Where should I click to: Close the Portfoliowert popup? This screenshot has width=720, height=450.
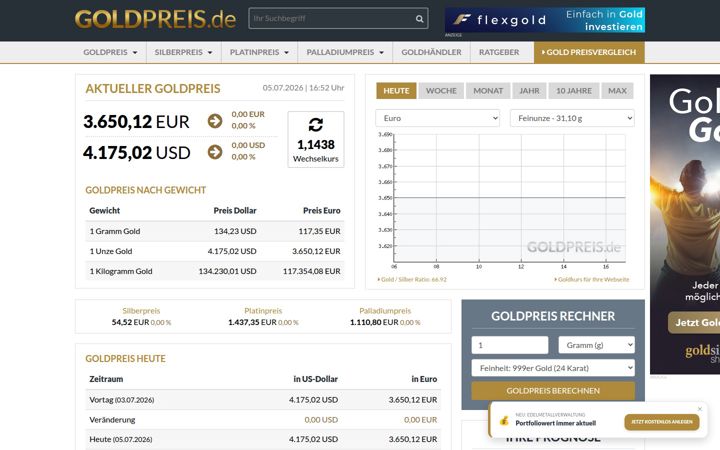click(x=700, y=409)
